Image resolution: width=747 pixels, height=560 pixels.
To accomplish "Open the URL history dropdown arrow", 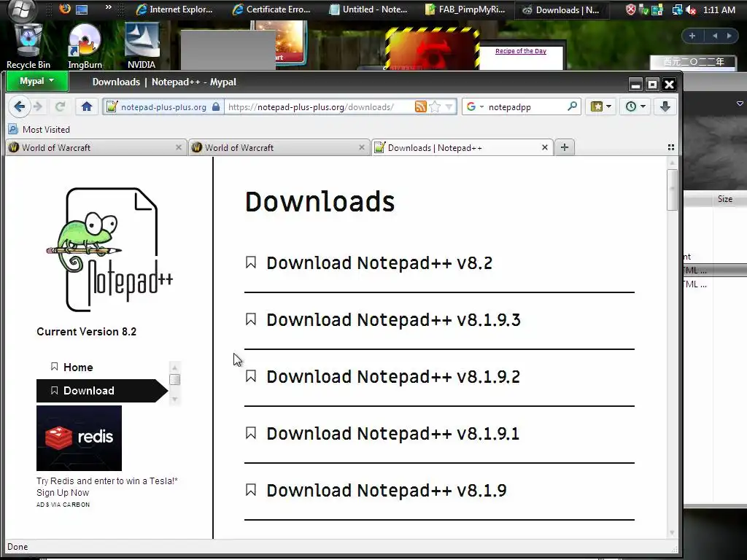I will click(449, 106).
